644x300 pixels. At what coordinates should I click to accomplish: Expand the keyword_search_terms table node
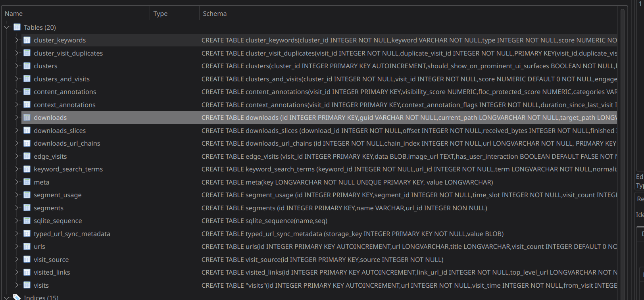17,169
